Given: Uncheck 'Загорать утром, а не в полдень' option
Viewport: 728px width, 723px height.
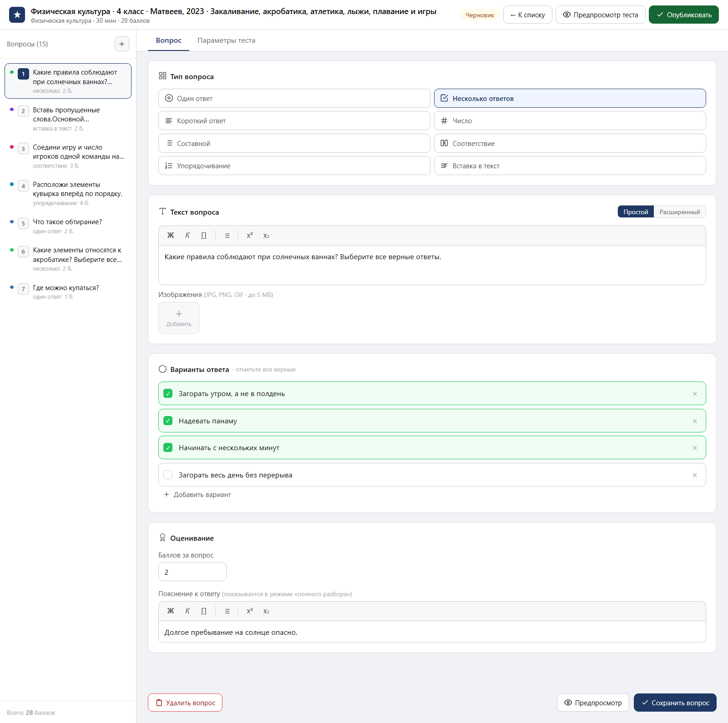Looking at the screenshot, I should point(168,394).
